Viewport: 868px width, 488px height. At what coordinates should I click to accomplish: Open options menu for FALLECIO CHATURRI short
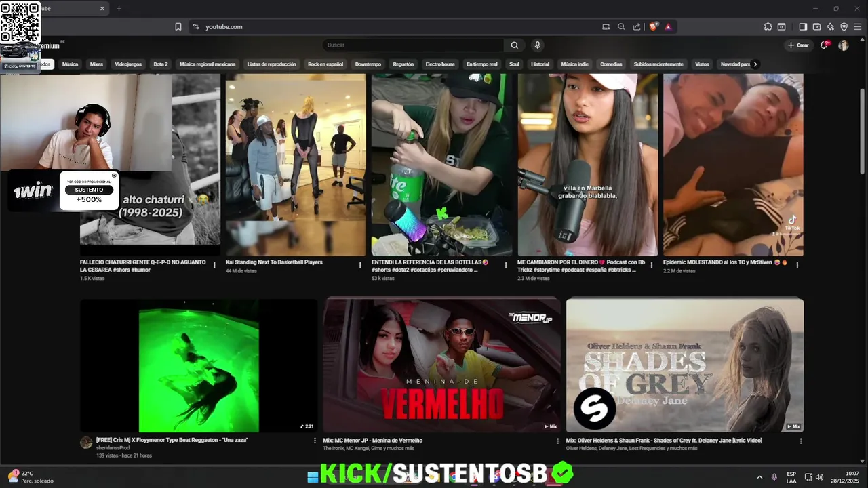214,265
